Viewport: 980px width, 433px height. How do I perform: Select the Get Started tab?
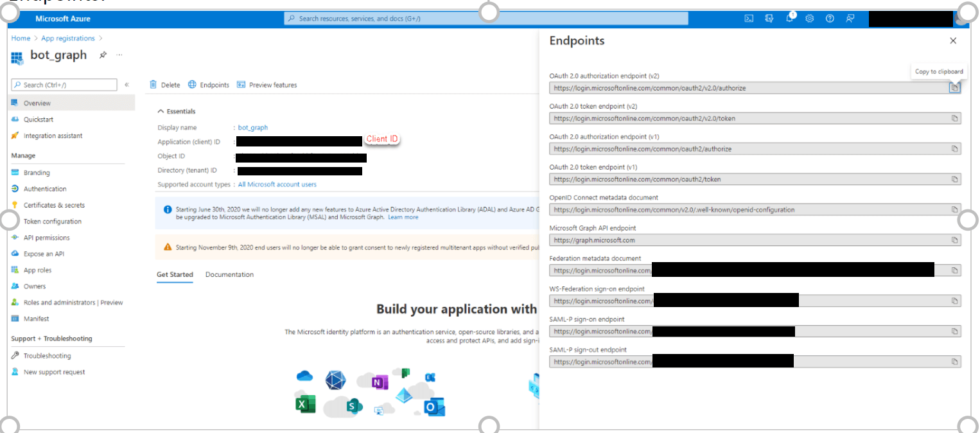pos(174,274)
